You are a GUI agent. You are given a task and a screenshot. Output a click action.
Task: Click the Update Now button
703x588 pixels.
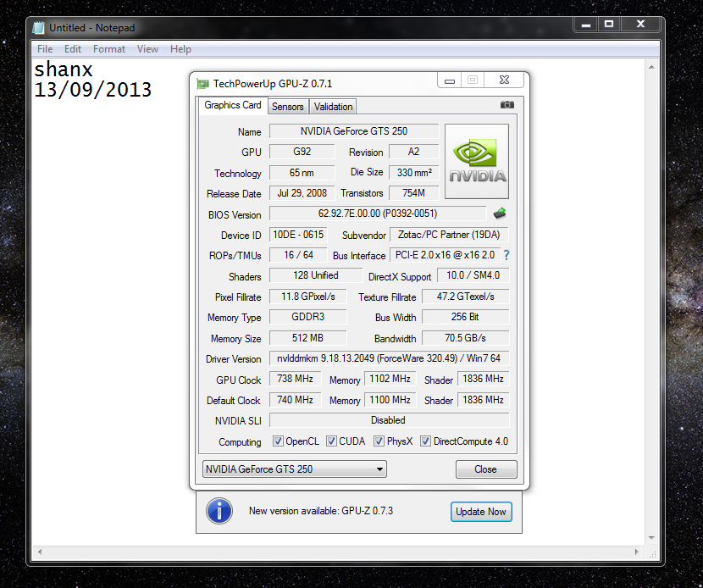481,512
